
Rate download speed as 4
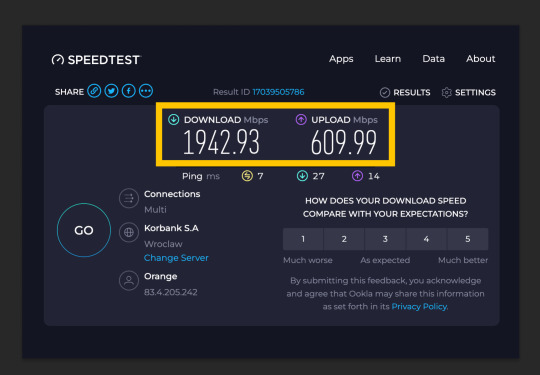pos(426,239)
